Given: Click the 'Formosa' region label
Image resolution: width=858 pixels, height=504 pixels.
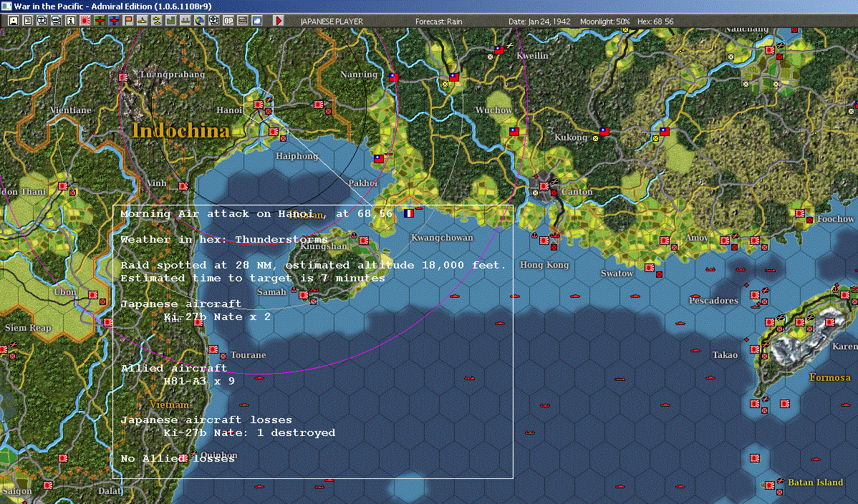Looking at the screenshot, I should click(x=830, y=377).
